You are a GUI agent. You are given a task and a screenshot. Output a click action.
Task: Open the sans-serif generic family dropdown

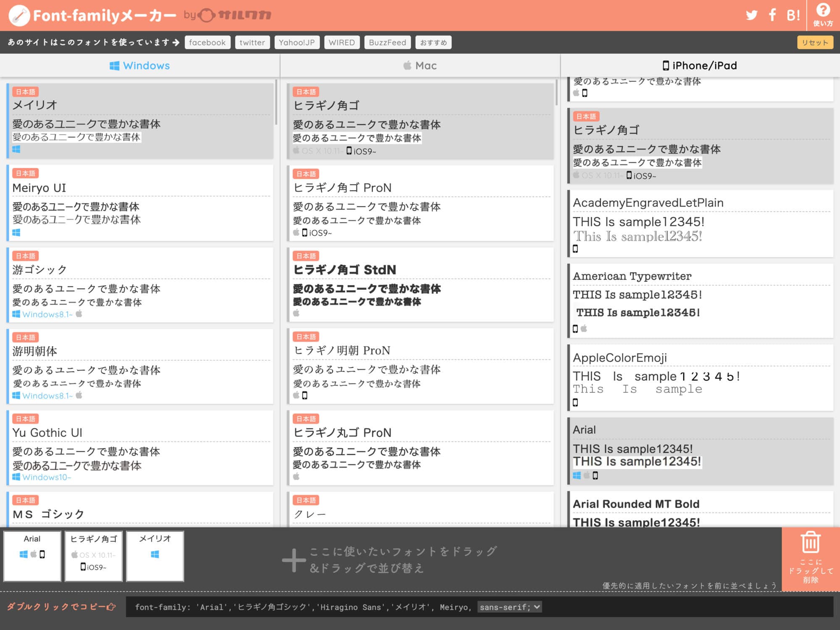[x=509, y=607]
